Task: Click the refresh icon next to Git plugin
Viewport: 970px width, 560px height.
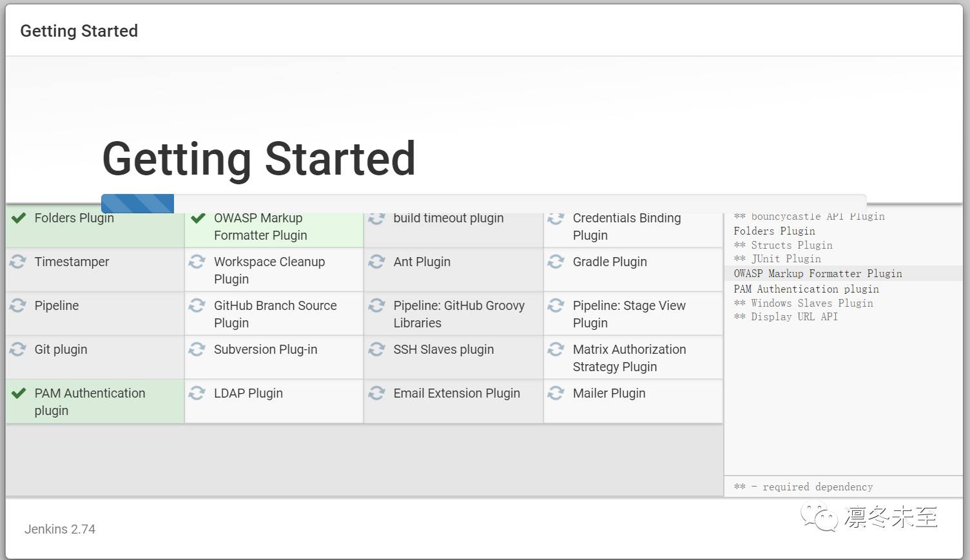Action: [x=18, y=349]
